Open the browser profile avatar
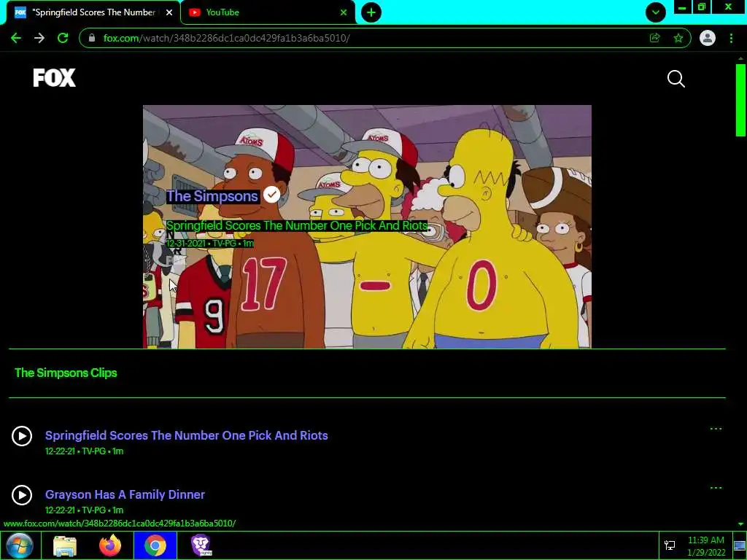This screenshot has width=747, height=560. click(708, 38)
